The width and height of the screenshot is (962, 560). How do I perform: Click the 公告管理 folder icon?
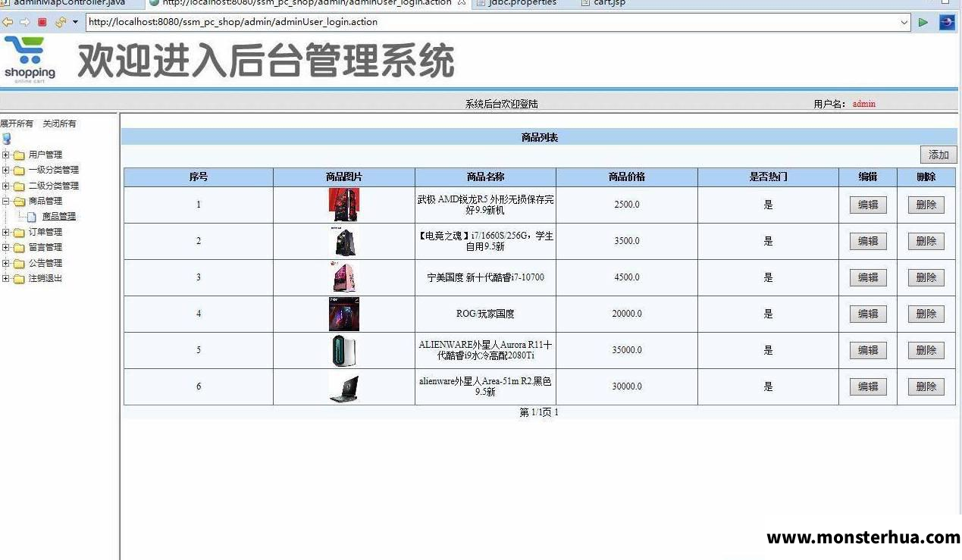[19, 264]
